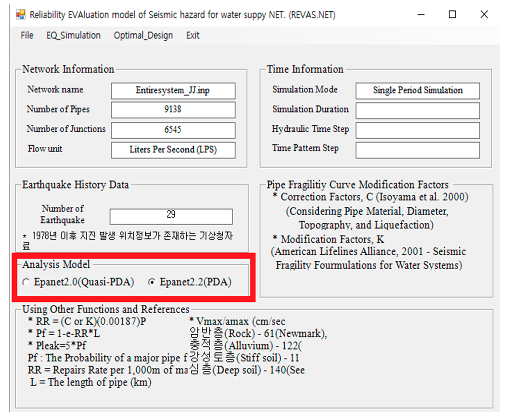This screenshot has width=507, height=420.
Task: Click the 'RR = (C or K)(0.00187)P' formula text
Action: point(87,321)
